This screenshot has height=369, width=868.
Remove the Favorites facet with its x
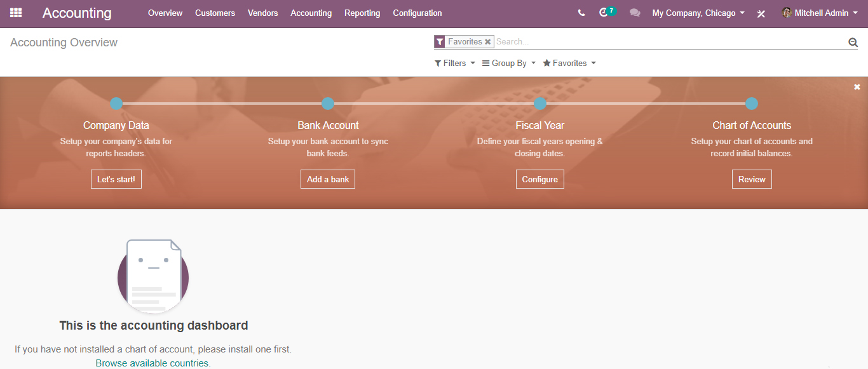tap(488, 42)
